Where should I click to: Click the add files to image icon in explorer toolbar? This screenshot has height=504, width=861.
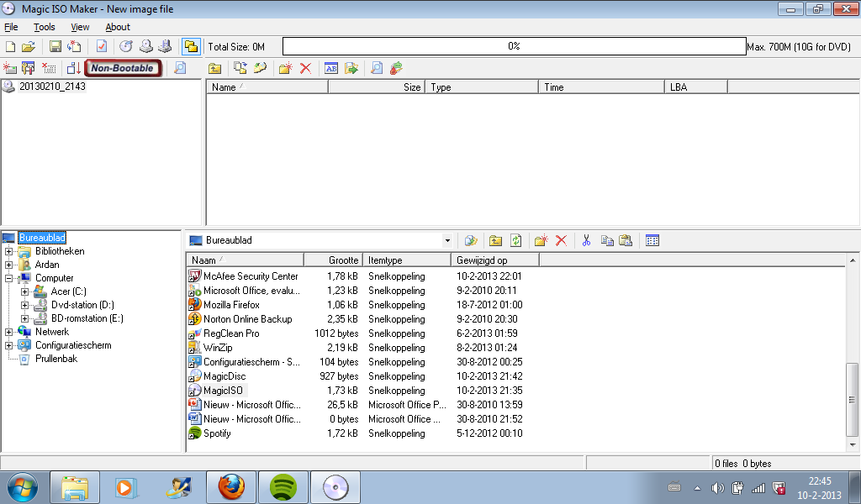[471, 240]
